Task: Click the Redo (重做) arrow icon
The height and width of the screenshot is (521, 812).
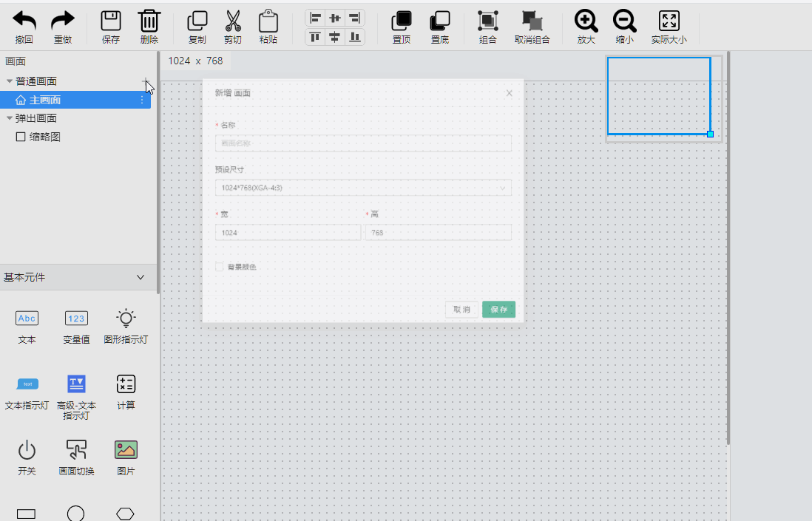Action: 63,21
